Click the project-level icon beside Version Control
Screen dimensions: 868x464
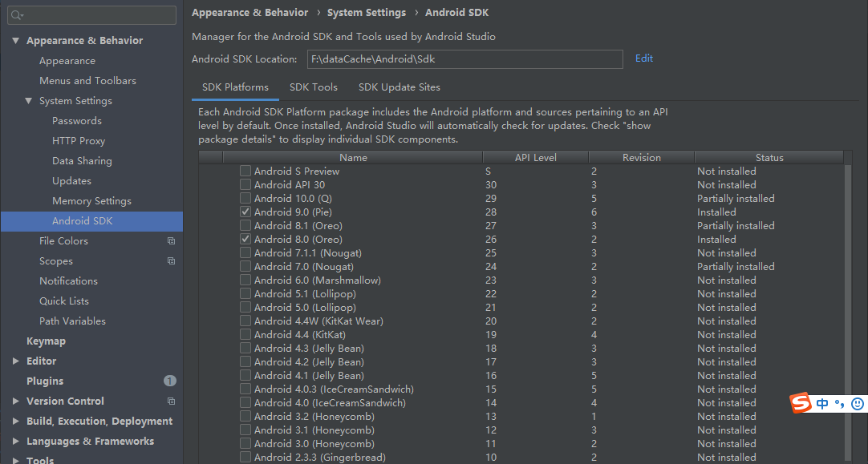tap(171, 401)
